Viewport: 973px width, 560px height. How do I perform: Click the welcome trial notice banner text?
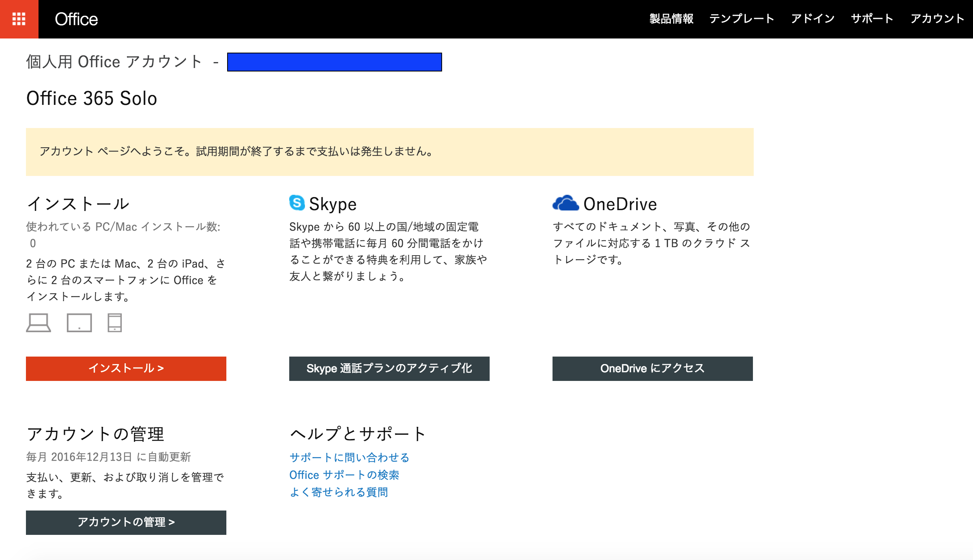236,151
